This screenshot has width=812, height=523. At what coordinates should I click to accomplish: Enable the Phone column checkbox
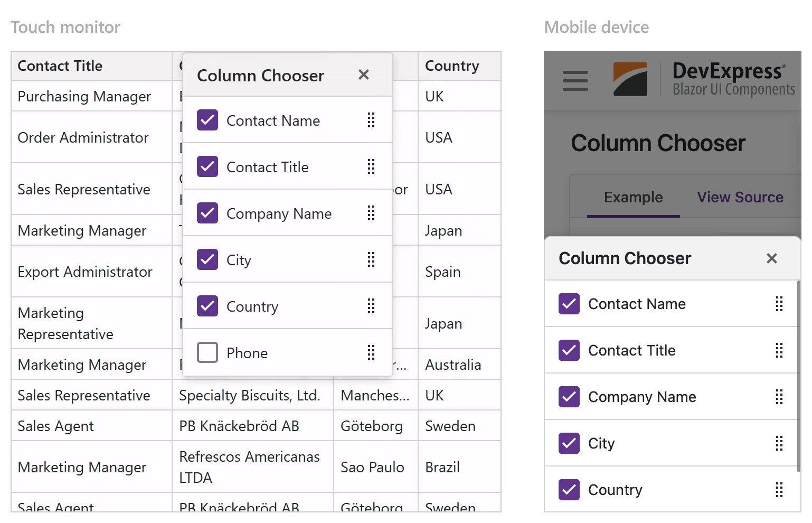(207, 352)
